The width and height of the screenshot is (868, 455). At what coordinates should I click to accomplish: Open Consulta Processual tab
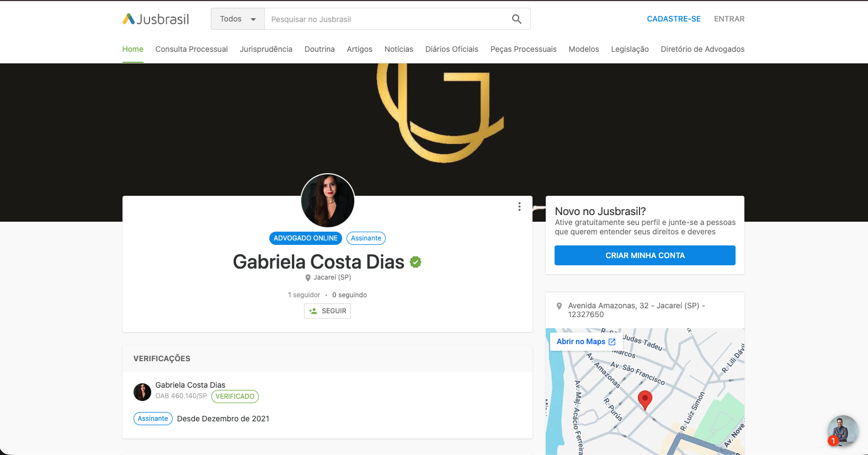pos(191,49)
